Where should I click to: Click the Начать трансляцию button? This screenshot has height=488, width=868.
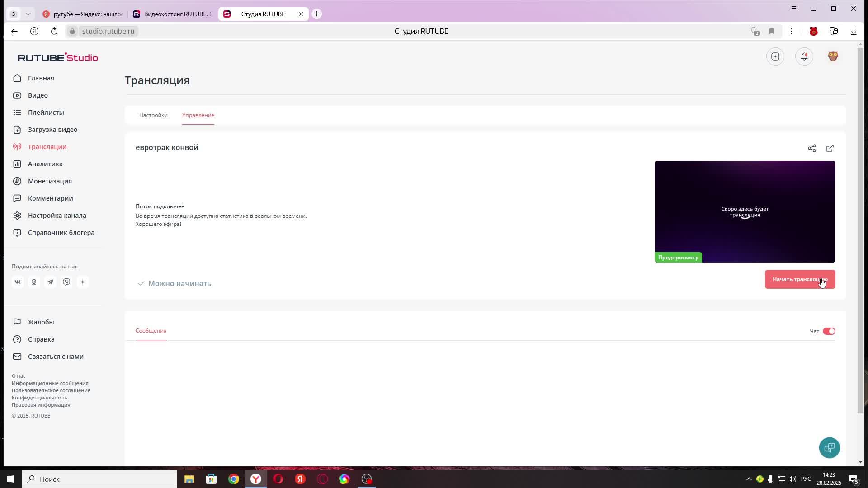(x=799, y=279)
